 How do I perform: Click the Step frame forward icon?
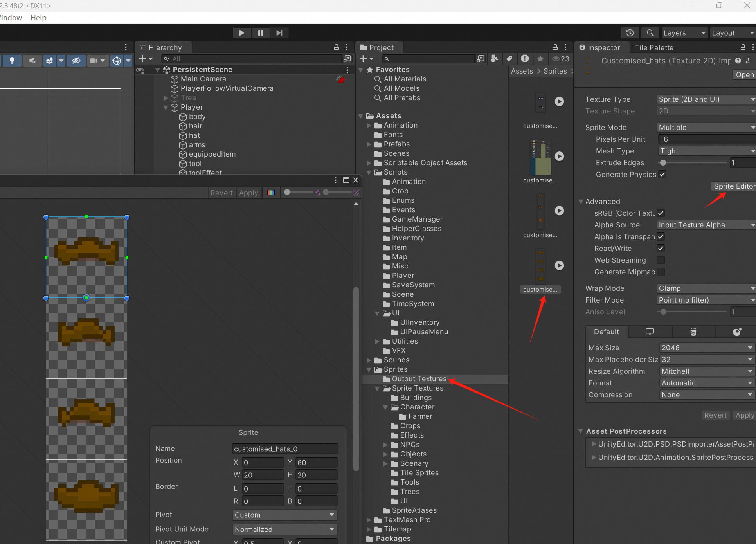[x=279, y=33]
